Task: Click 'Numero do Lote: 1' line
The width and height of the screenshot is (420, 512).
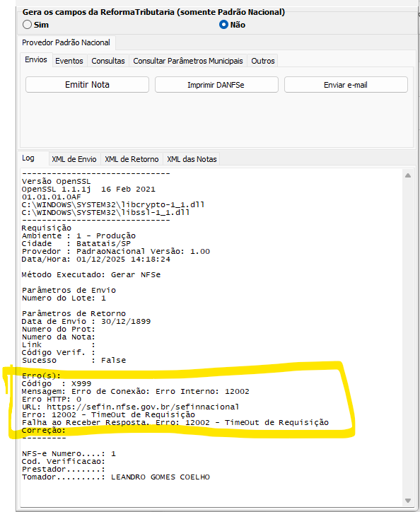Action: 64,298
